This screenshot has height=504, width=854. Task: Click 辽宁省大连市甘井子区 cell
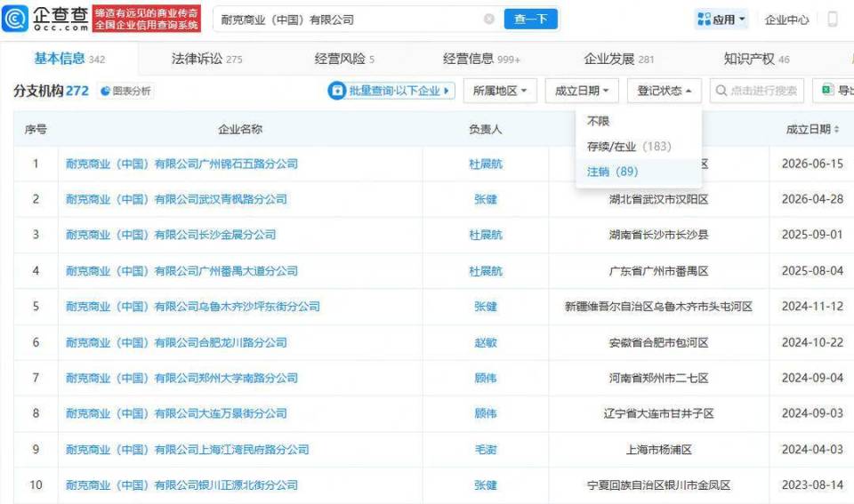click(x=658, y=413)
